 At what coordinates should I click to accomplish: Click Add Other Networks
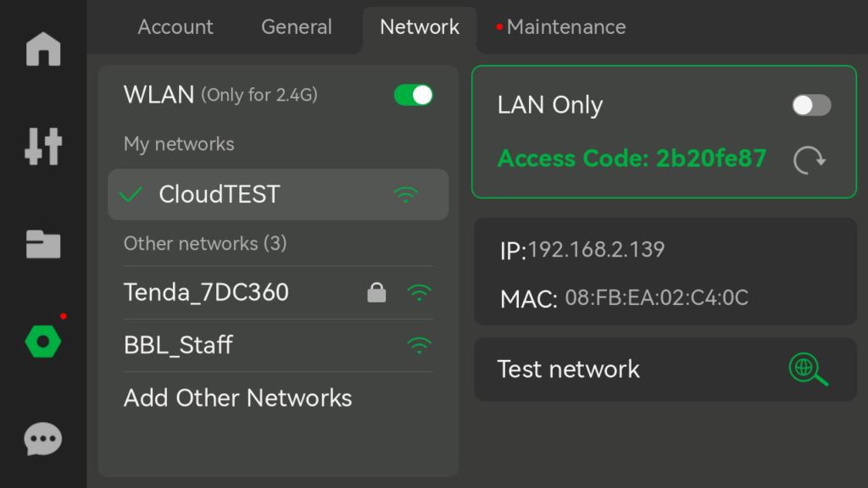pos(238,398)
